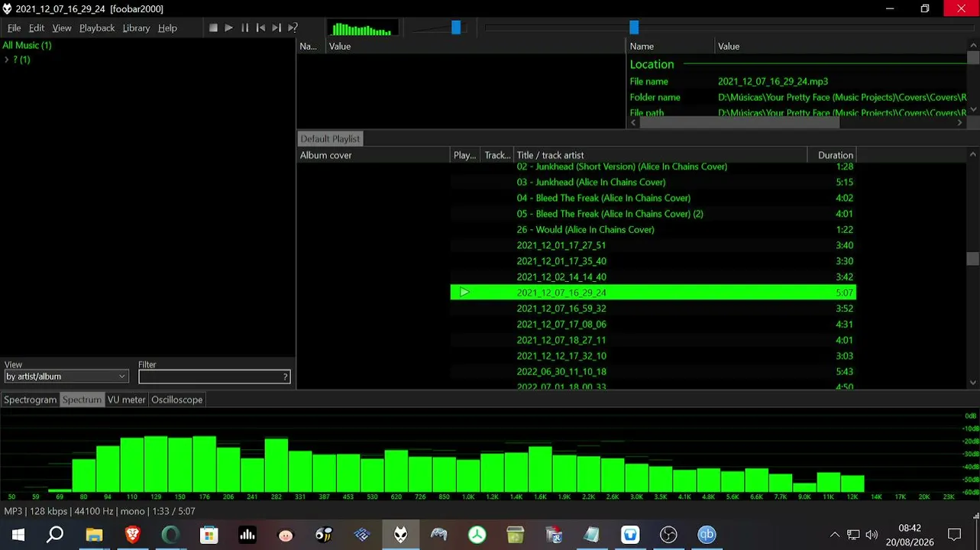Click the properties panel horizontal scrollbar
The image size is (980, 550).
(739, 122)
